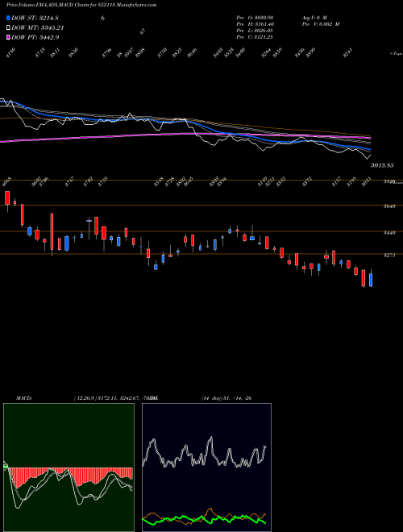Click the 3440 price axis label
The width and height of the screenshot is (403, 532).
point(389,233)
